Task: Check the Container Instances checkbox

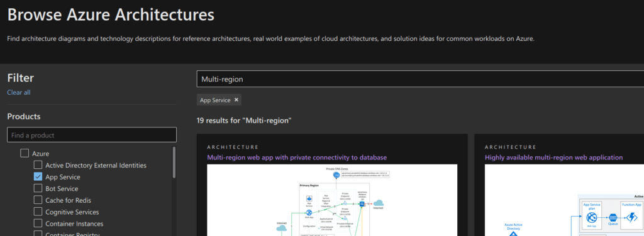Action: tap(38, 223)
